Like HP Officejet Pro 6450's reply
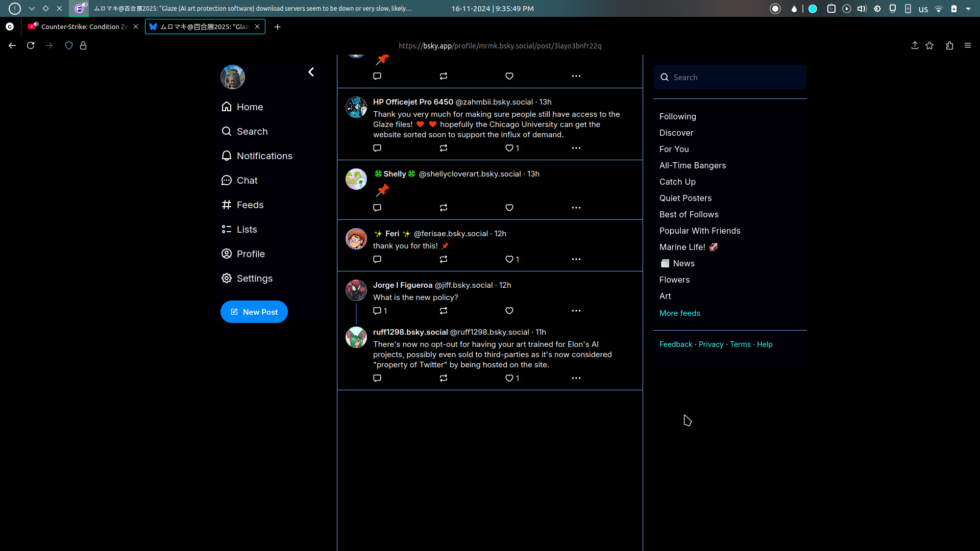 (x=509, y=148)
